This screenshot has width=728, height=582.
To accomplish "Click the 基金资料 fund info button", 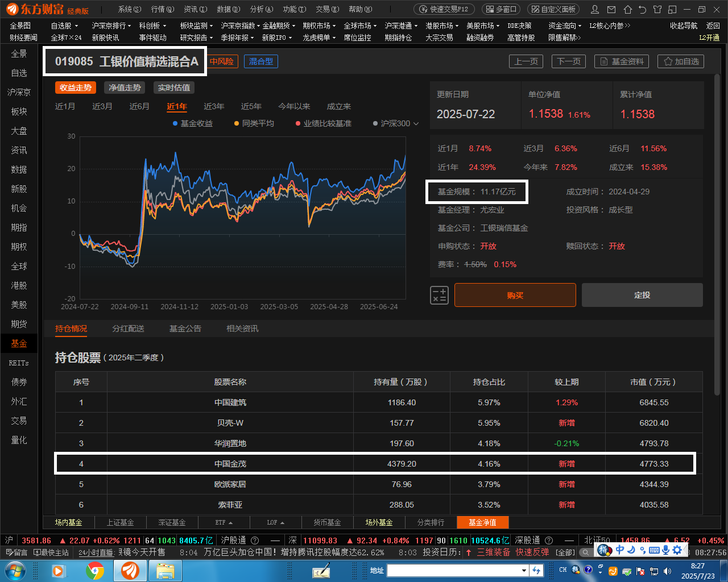I will (x=622, y=61).
